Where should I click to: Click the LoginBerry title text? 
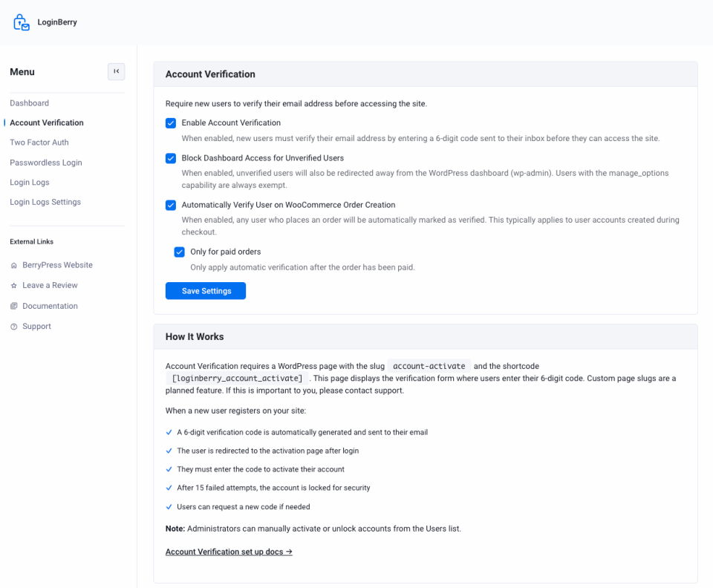[x=57, y=22]
